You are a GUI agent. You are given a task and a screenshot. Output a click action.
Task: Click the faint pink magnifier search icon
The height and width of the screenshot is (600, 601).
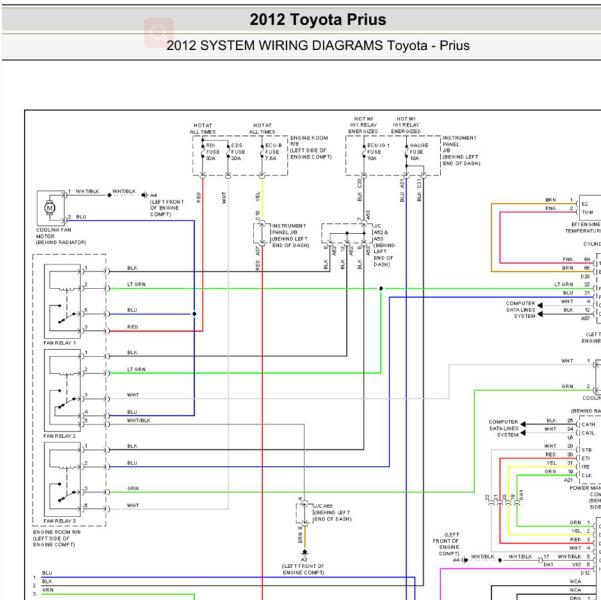click(x=159, y=33)
